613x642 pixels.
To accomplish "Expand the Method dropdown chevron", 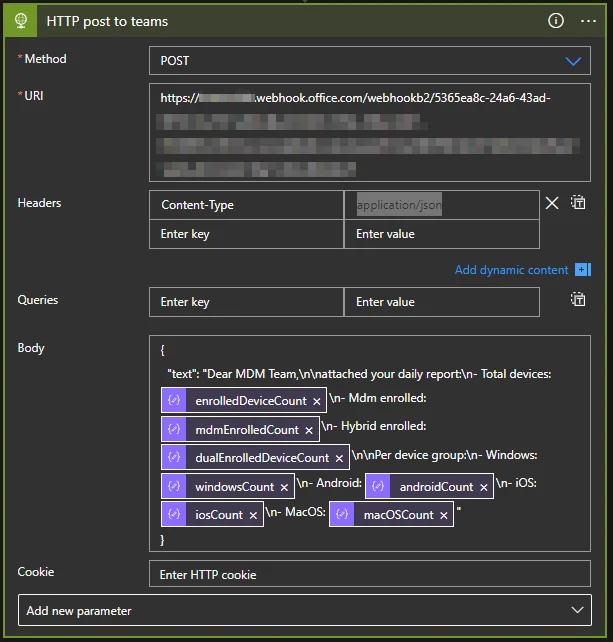I will point(573,61).
